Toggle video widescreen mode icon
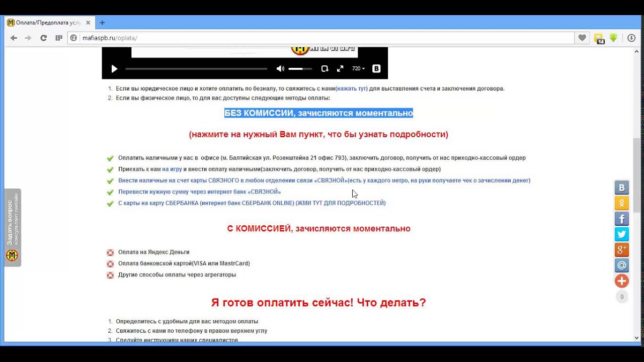Screen dimensions: 644x362 325,69
